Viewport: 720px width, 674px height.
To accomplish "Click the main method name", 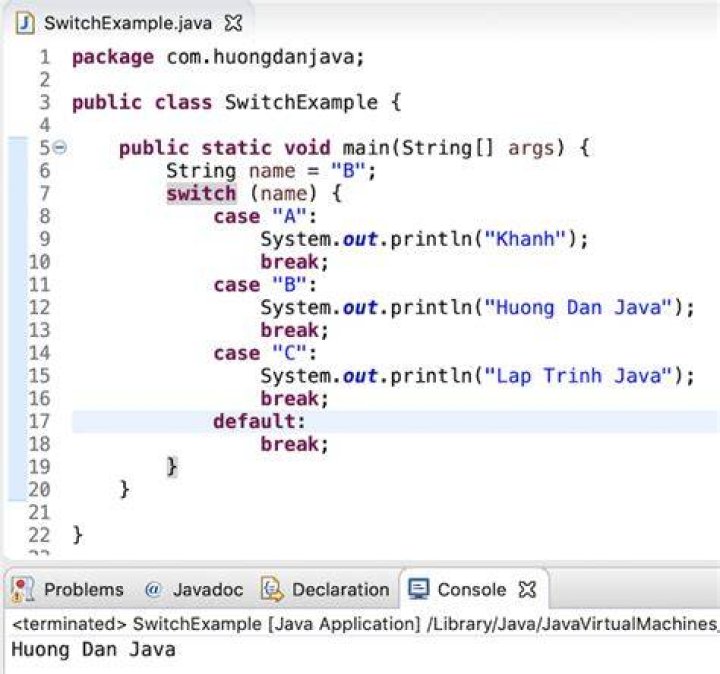I will (x=366, y=148).
